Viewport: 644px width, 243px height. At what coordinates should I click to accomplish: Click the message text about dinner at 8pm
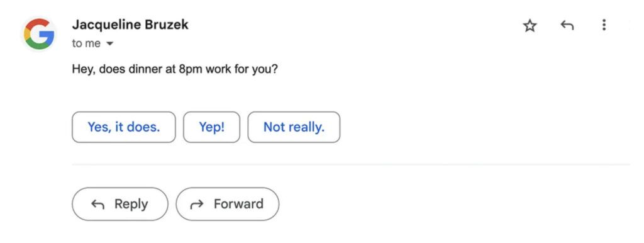(x=175, y=69)
